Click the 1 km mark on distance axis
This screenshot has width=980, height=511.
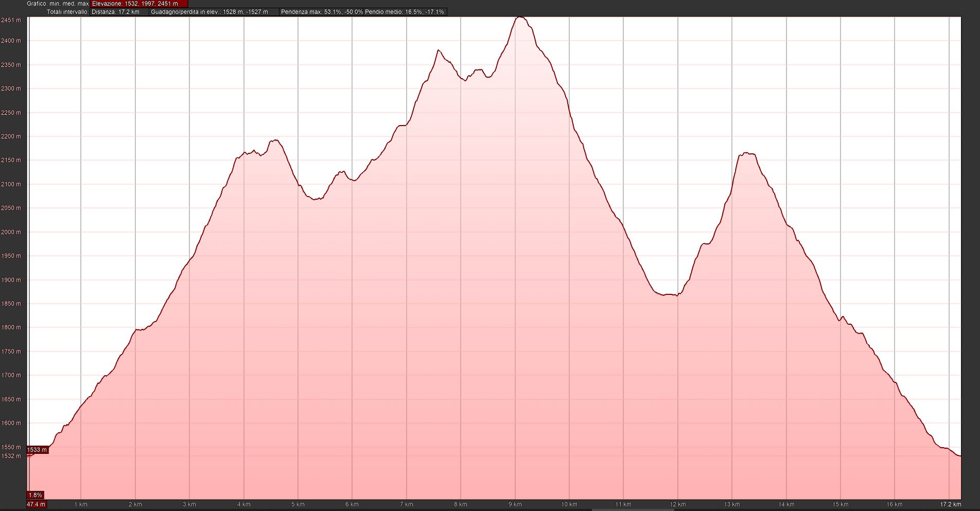click(x=81, y=504)
